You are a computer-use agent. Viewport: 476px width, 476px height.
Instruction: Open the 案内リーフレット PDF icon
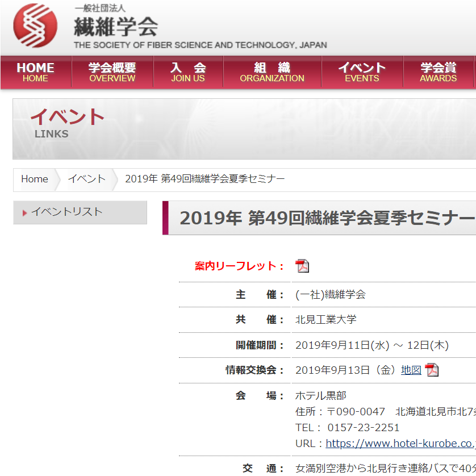tap(302, 265)
